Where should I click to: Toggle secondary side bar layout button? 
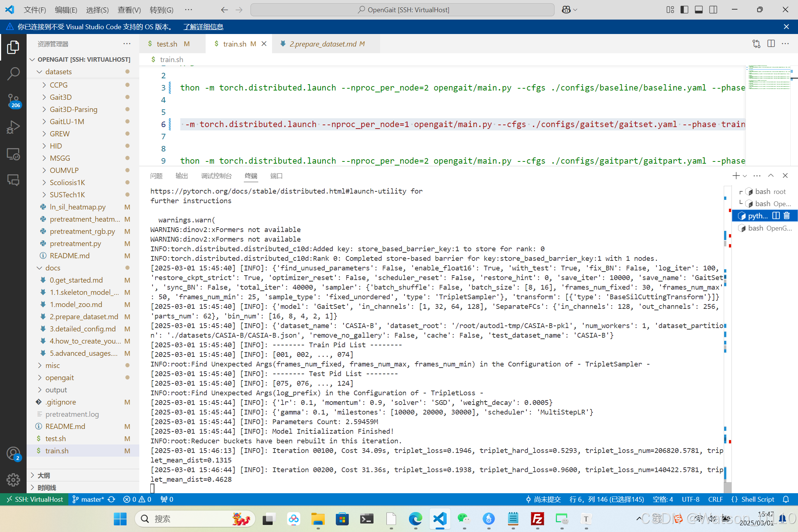tap(713, 10)
